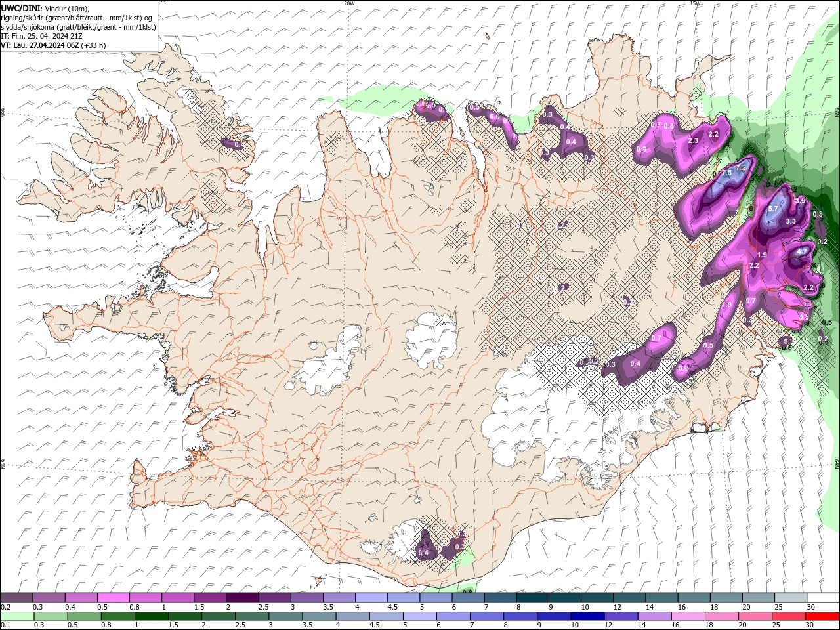Click the '2.3' snowfall value on the map
The image size is (840, 630).
tap(693, 140)
